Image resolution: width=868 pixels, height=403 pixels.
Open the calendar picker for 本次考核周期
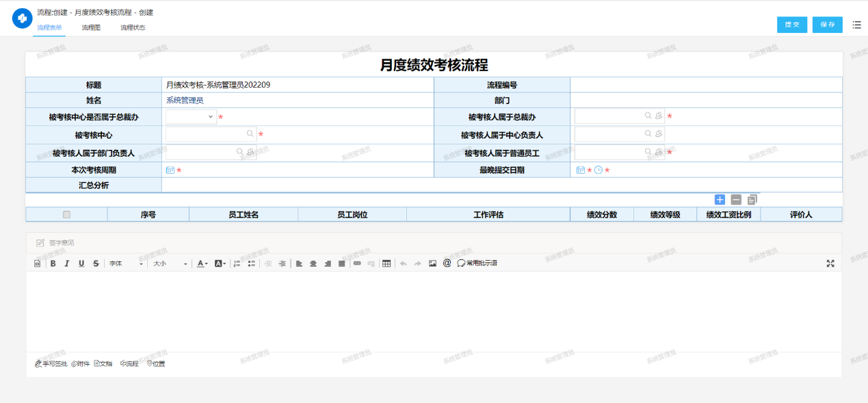click(x=170, y=170)
